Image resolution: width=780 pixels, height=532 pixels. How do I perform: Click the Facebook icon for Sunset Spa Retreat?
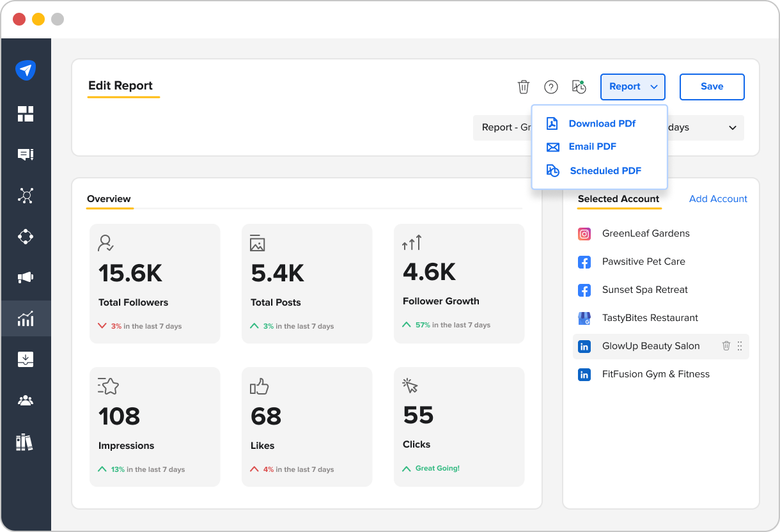coord(584,290)
